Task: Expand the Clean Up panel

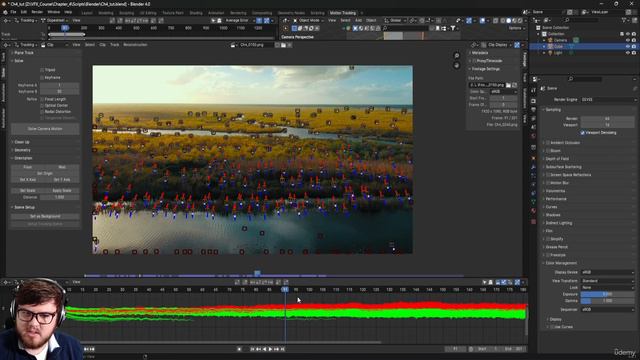Action: (x=22, y=142)
